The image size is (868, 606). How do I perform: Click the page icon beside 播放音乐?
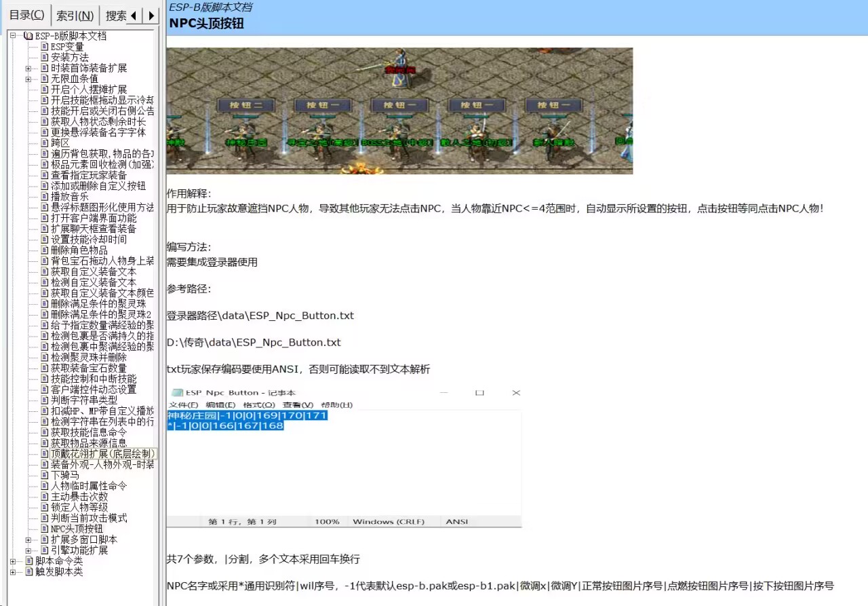click(x=44, y=197)
